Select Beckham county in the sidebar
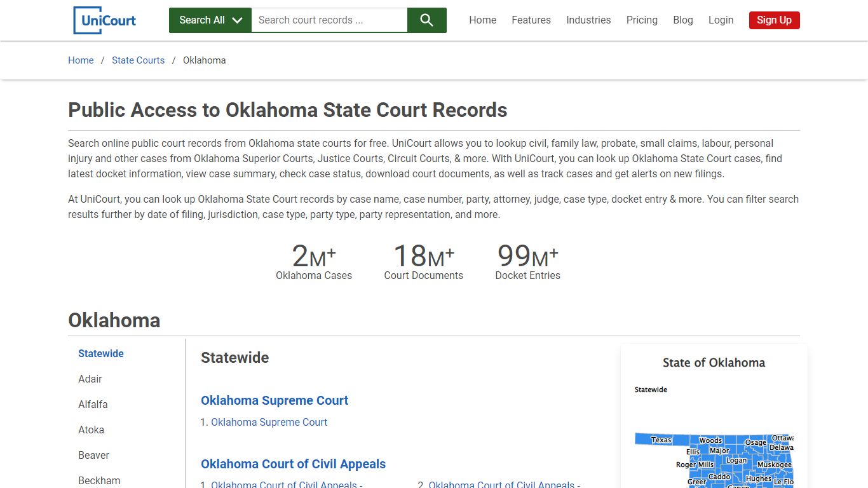The image size is (868, 488). (99, 481)
